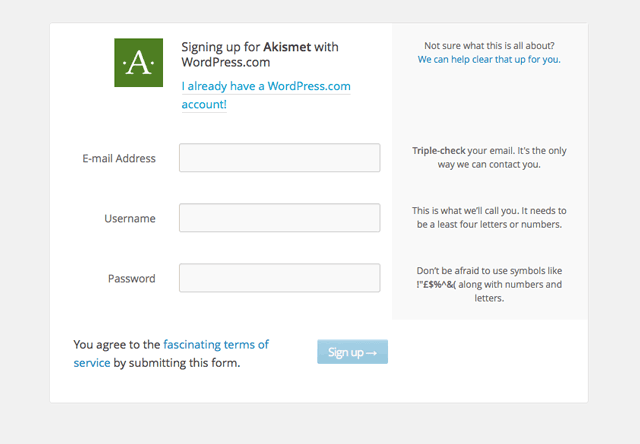640x444 pixels.
Task: Click the 'Don't be afraid to use symbols' hint
Action: (x=489, y=271)
